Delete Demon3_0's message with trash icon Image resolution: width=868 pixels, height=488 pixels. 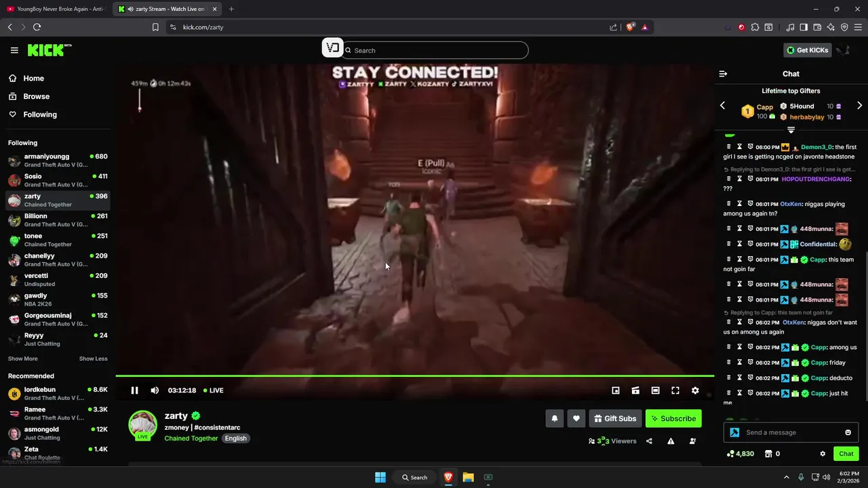[729, 147]
